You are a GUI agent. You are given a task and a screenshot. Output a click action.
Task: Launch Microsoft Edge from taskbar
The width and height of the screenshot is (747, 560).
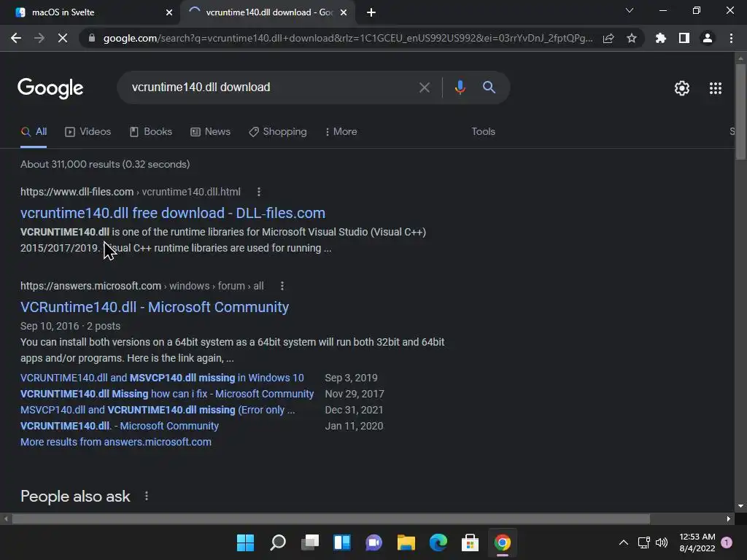point(438,542)
